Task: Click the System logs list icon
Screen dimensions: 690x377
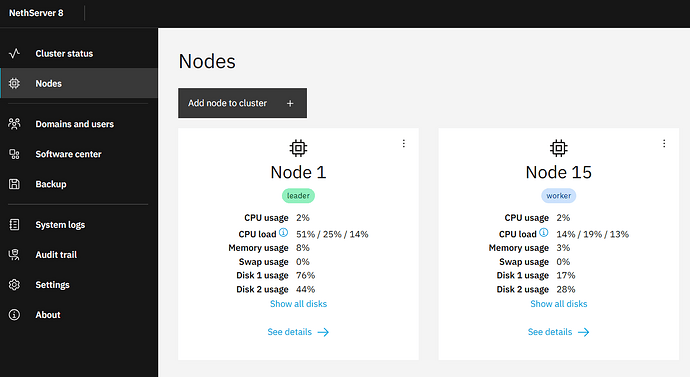Action: tap(14, 224)
